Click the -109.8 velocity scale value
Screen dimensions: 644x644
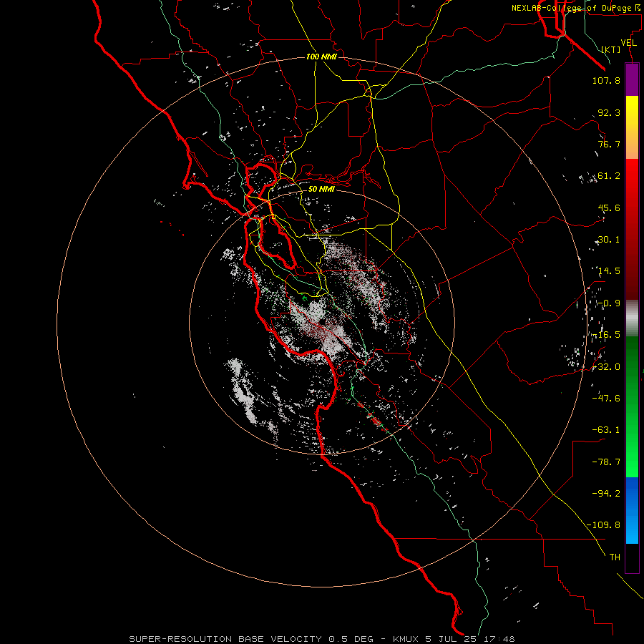(603, 525)
